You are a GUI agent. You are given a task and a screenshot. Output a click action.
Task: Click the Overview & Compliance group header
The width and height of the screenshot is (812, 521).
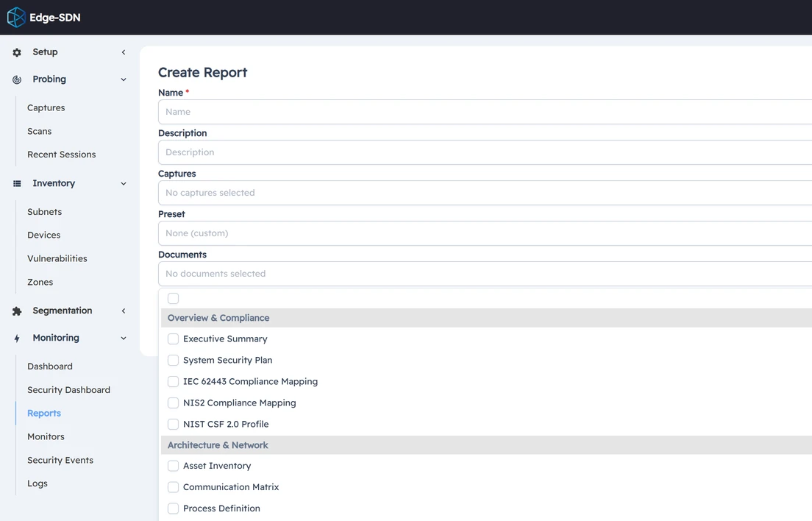coord(486,318)
